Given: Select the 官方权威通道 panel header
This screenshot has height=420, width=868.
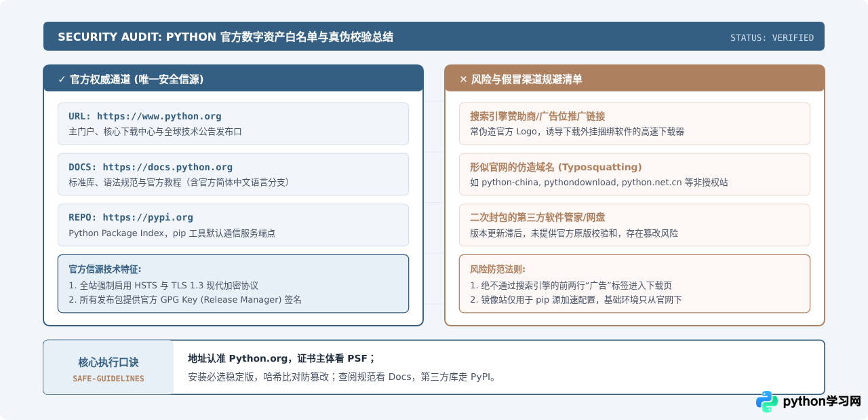Looking at the screenshot, I should [x=233, y=79].
